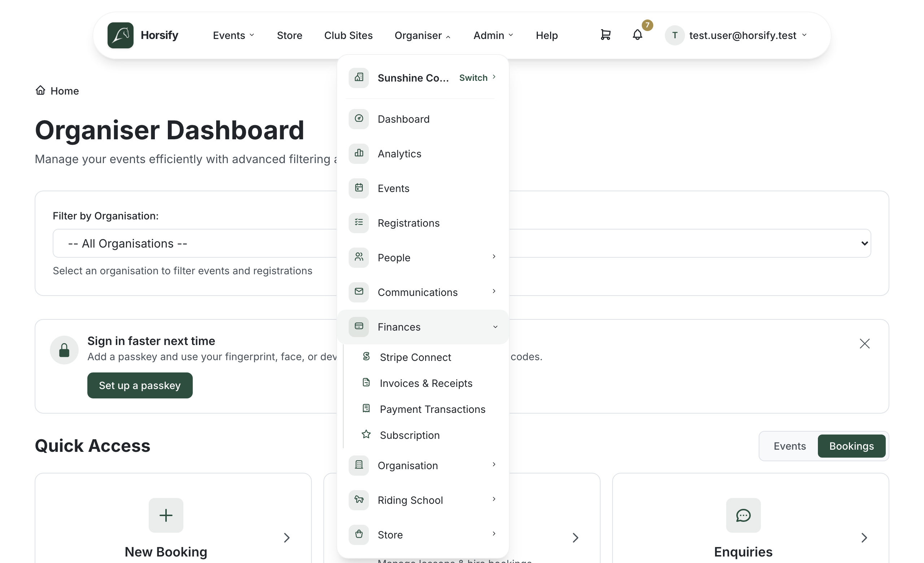Screen dimensions: 924x563
Task: Collapse the Organiser navigation menu
Action: 423,35
